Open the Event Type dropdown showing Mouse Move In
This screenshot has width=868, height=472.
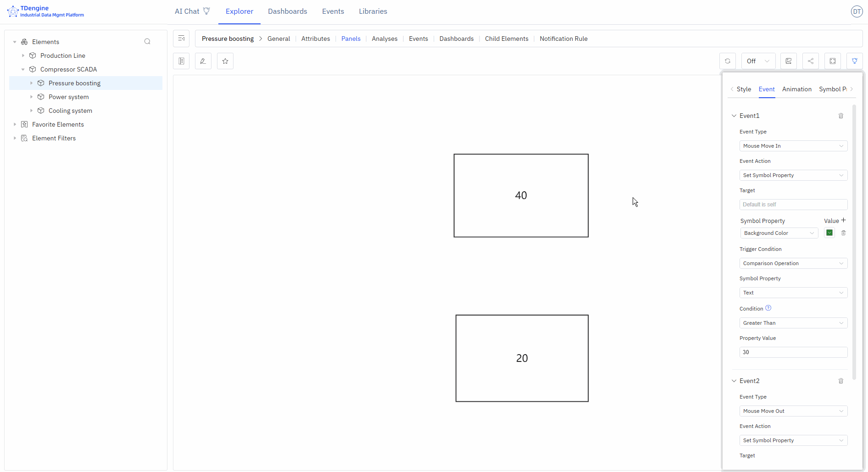[x=793, y=145]
